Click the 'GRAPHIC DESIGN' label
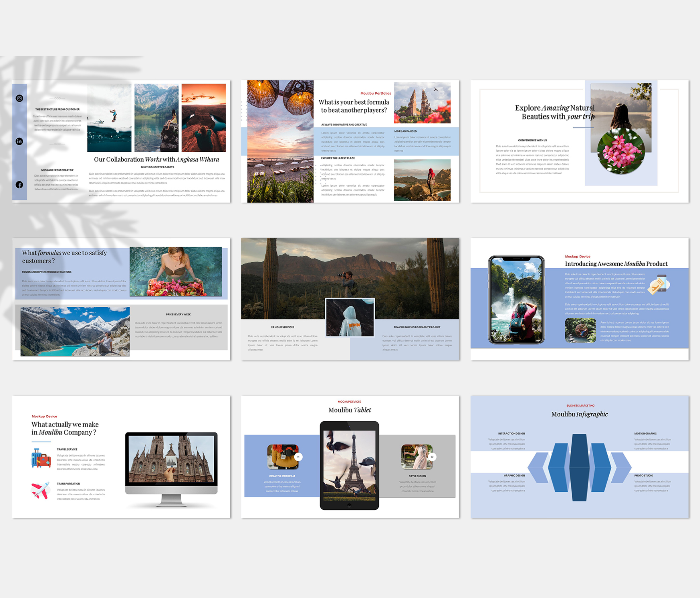 coord(514,475)
